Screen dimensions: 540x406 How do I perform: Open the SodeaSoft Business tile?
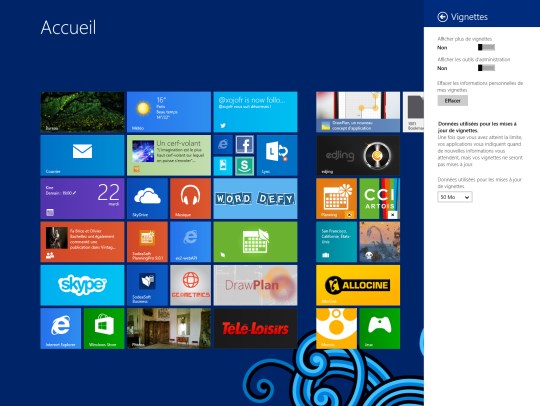[147, 285]
